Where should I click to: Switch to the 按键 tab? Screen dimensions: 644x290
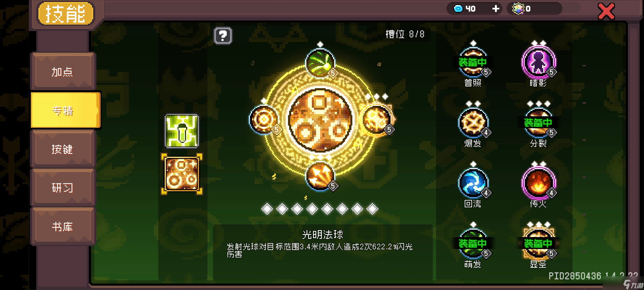click(63, 149)
